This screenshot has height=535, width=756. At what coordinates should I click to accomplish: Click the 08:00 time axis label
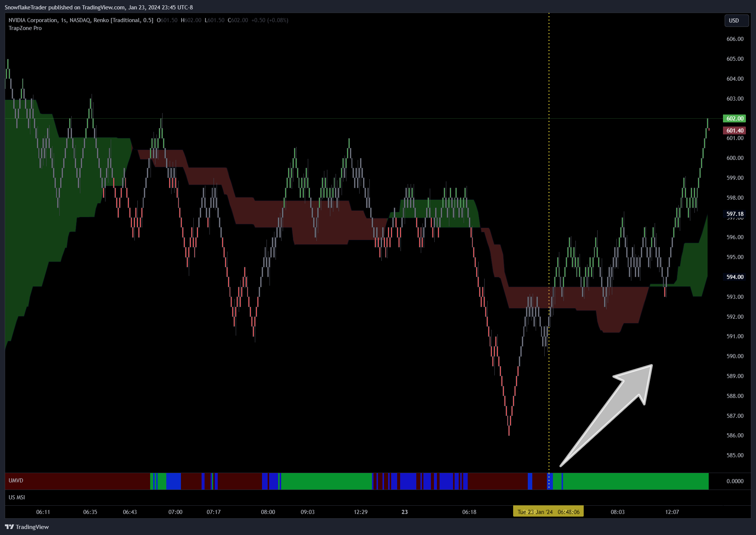coord(268,512)
